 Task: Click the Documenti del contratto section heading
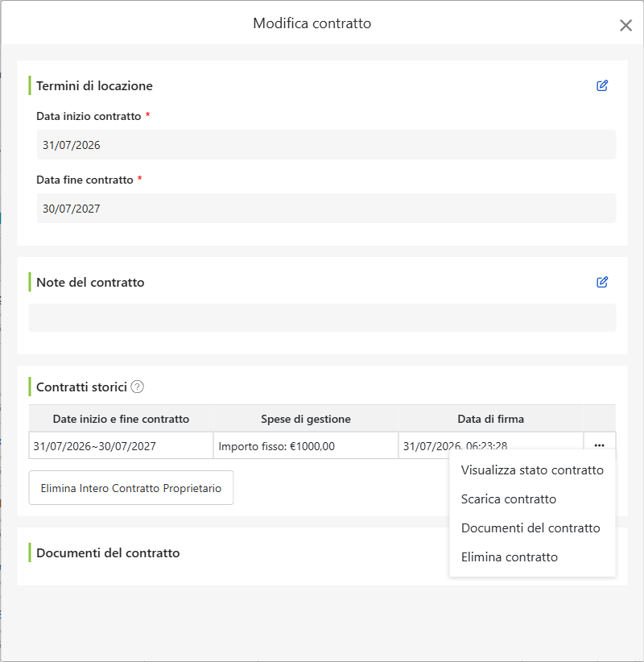click(x=108, y=552)
